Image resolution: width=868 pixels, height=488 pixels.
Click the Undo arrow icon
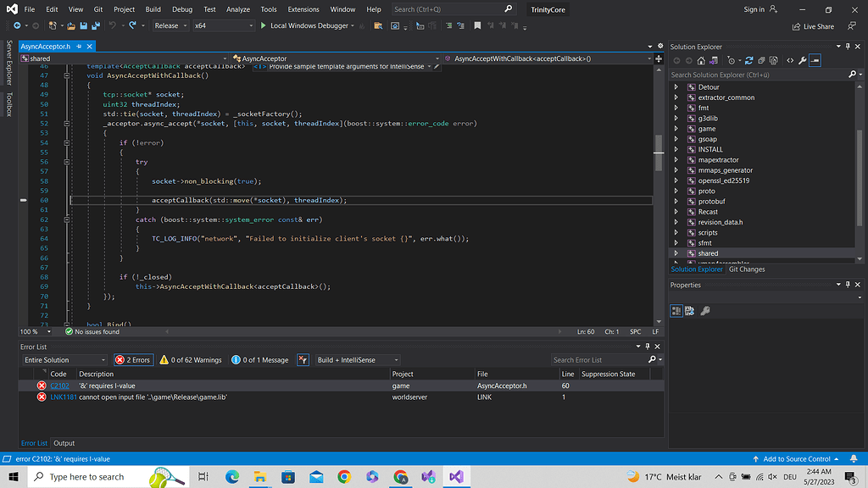(113, 25)
